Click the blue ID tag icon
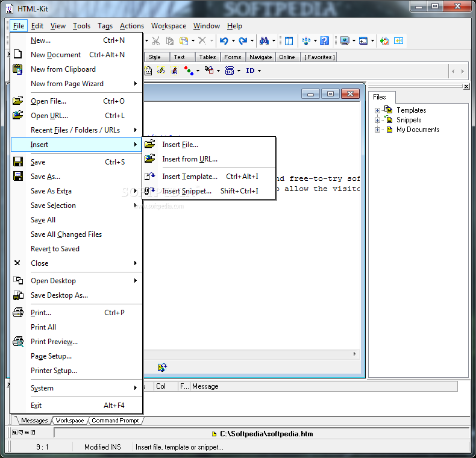This screenshot has width=476, height=458. pos(250,71)
